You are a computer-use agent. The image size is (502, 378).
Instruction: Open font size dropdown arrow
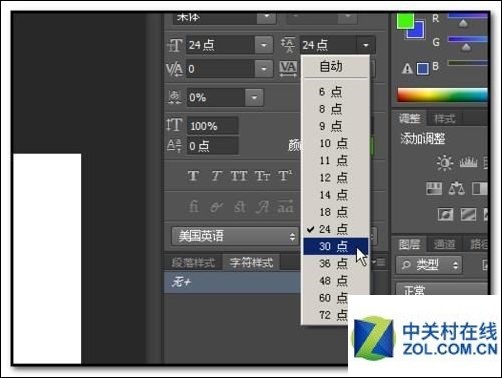click(x=264, y=45)
